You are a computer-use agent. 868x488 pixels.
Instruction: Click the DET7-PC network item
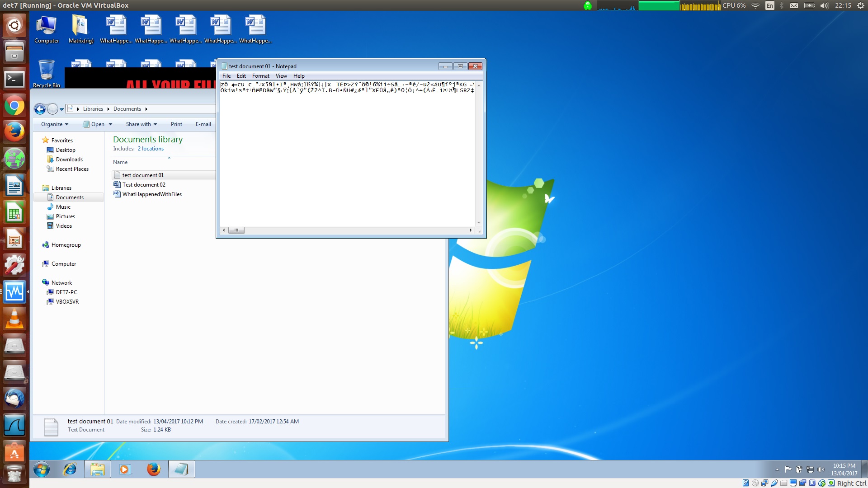[x=66, y=292]
